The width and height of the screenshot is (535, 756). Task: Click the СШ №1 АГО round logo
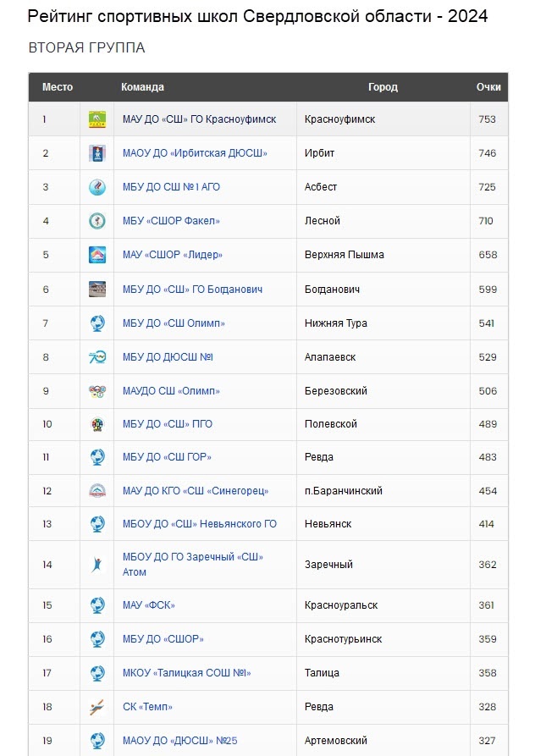tap(97, 187)
